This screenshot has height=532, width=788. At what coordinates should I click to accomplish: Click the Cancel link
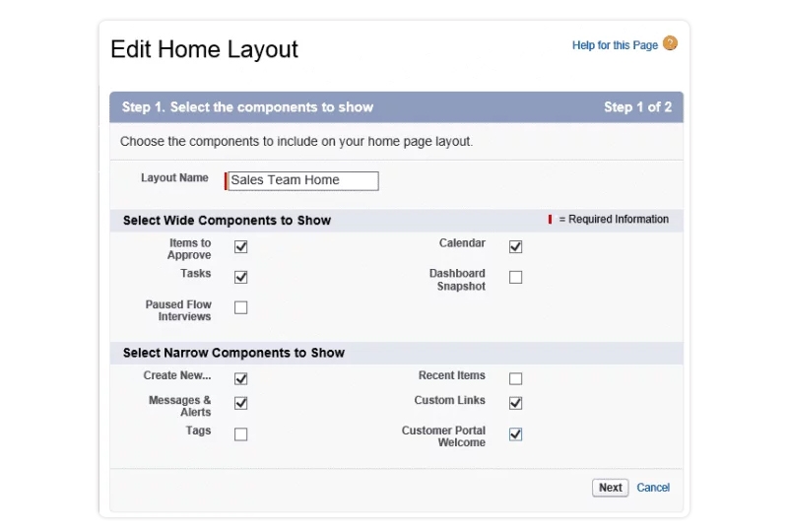(653, 488)
